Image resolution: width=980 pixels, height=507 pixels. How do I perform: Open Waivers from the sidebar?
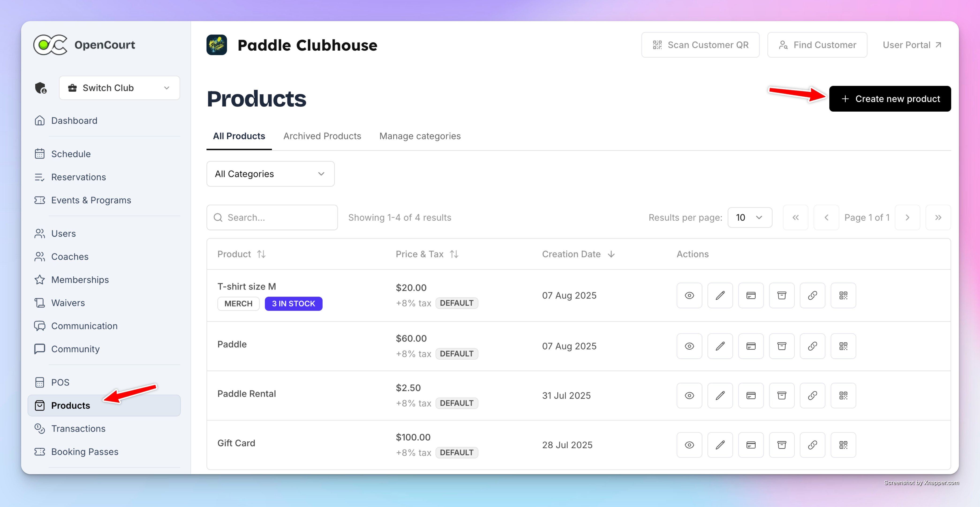pos(104,303)
